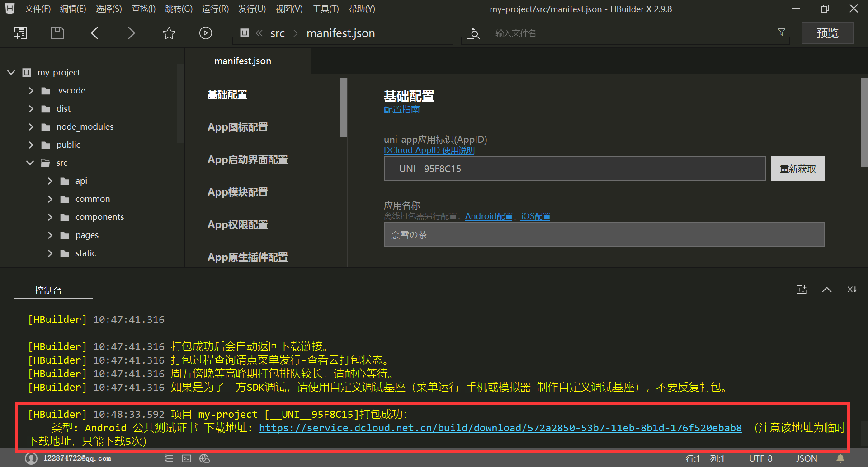The height and width of the screenshot is (467, 868).
Task: Click the filter funnel icon
Action: pos(782,32)
